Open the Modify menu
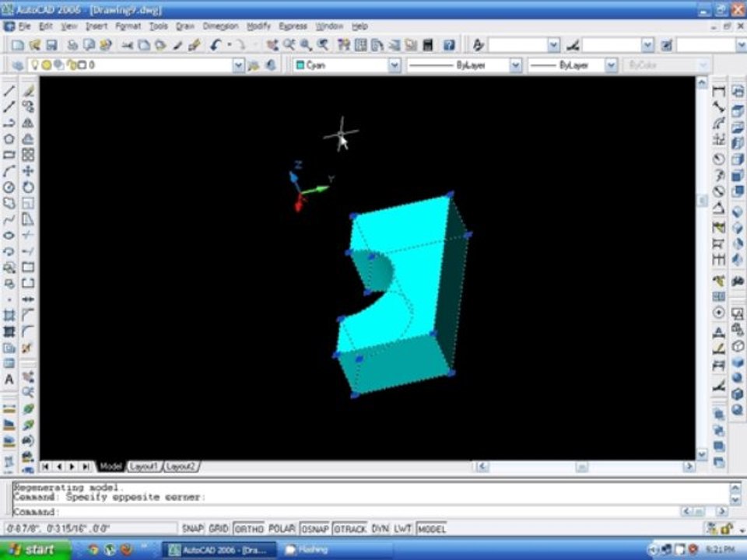 pyautogui.click(x=258, y=26)
